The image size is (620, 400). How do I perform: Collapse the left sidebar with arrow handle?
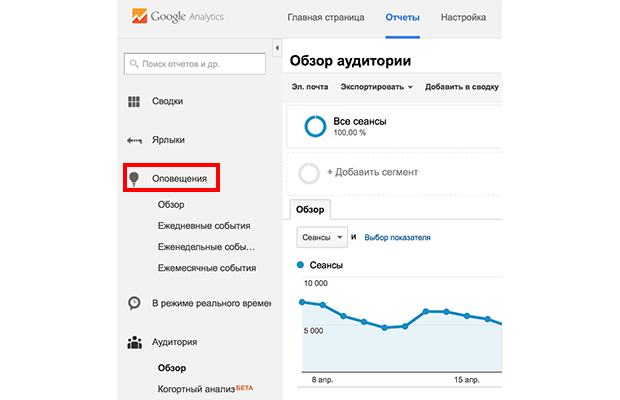[276, 47]
